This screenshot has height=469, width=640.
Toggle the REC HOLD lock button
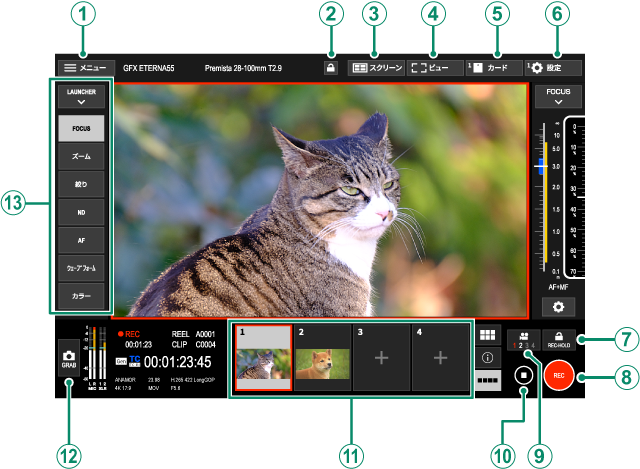(559, 339)
